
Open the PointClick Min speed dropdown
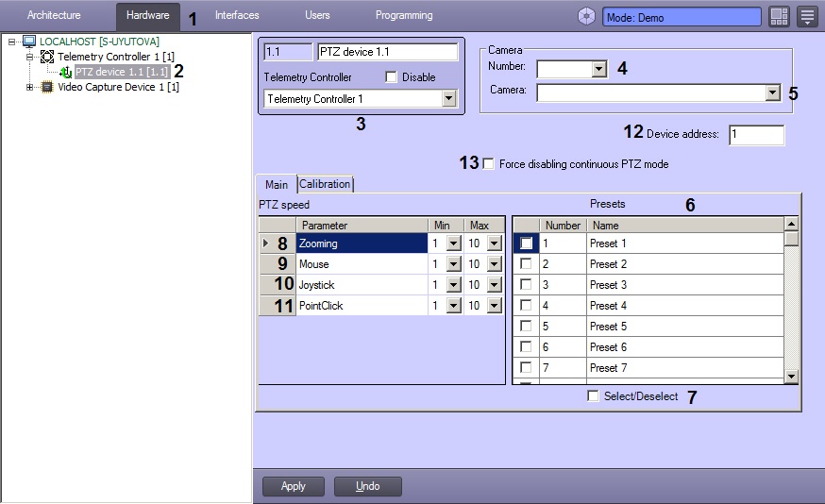[x=453, y=306]
